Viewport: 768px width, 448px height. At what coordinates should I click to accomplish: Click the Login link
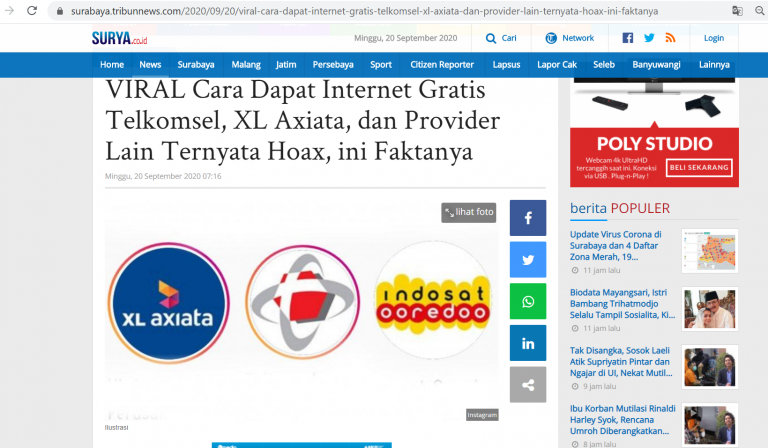click(x=714, y=38)
